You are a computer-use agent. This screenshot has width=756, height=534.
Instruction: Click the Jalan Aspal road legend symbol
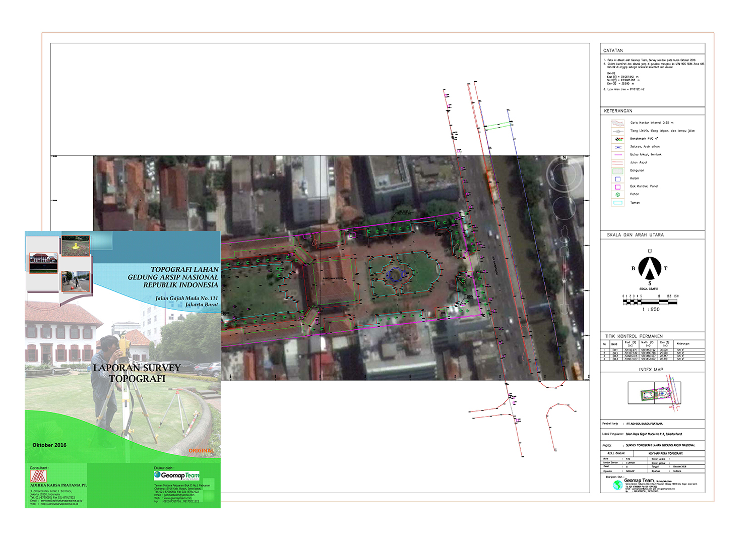coord(617,163)
